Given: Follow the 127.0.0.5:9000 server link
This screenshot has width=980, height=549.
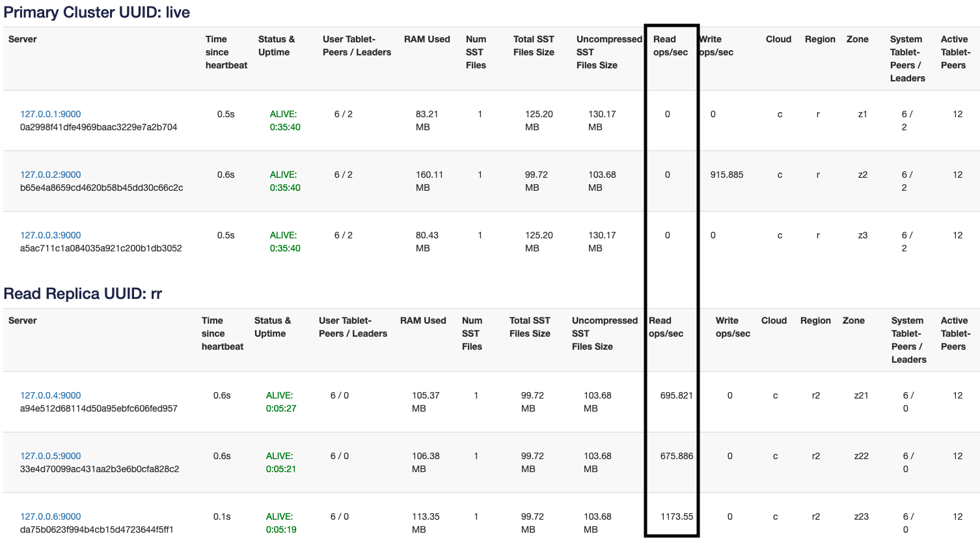Looking at the screenshot, I should point(50,456).
